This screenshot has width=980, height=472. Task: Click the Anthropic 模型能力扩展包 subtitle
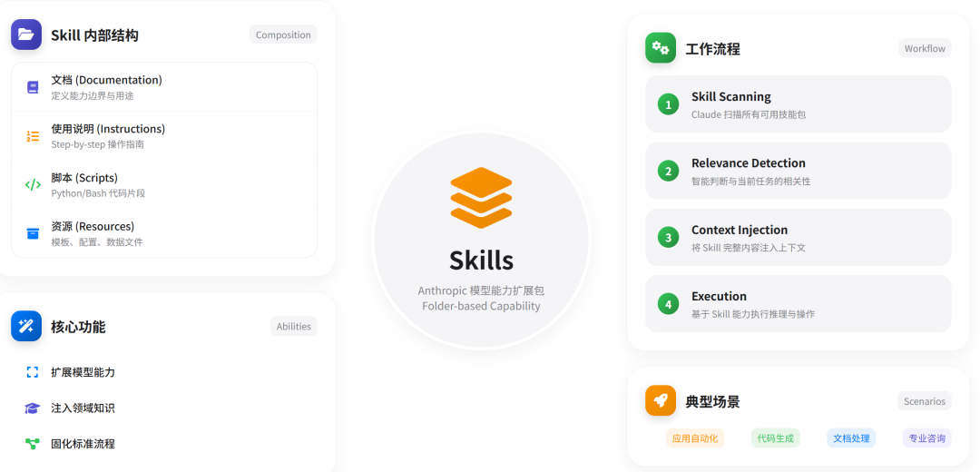click(x=481, y=290)
